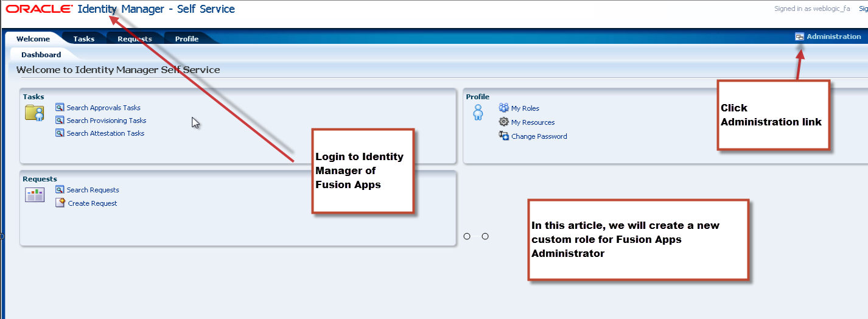Open Search Provisioning Tasks link
Viewport: 868px width, 319px height.
(107, 121)
